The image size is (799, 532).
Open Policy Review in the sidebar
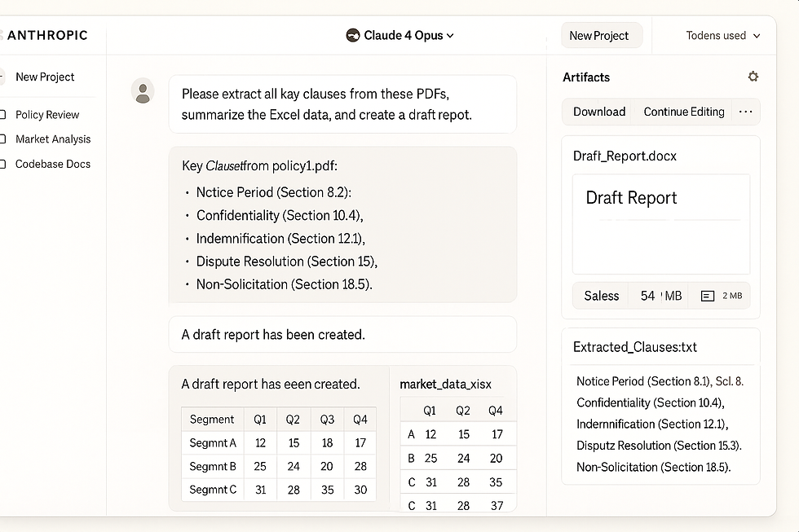(x=47, y=115)
